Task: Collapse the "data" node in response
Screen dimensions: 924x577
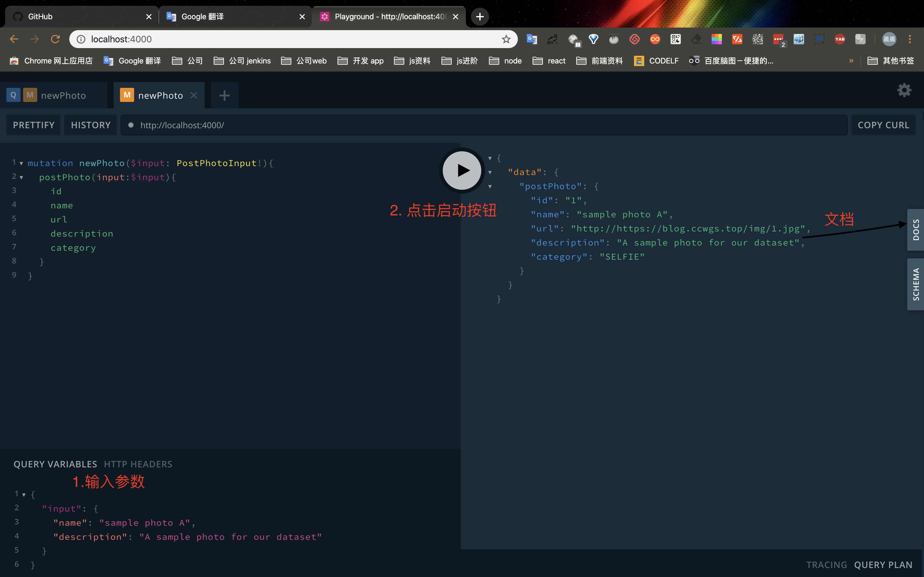Action: (490, 172)
